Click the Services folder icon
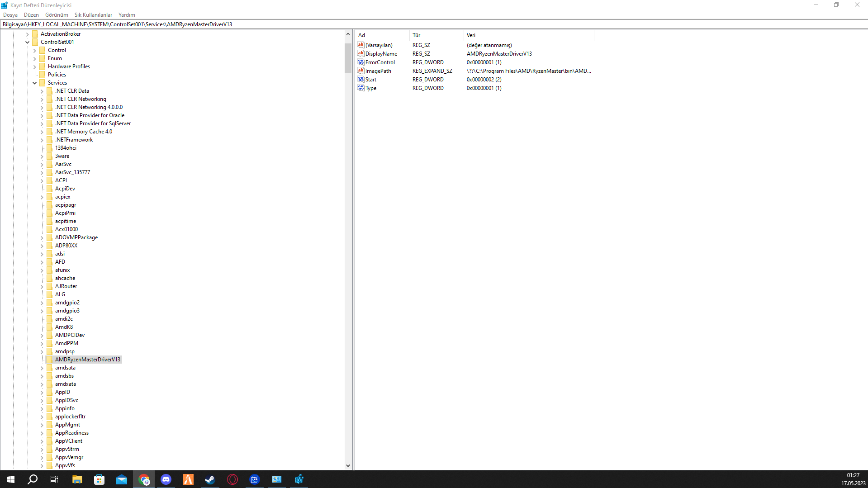The width and height of the screenshot is (868, 488). tap(43, 83)
